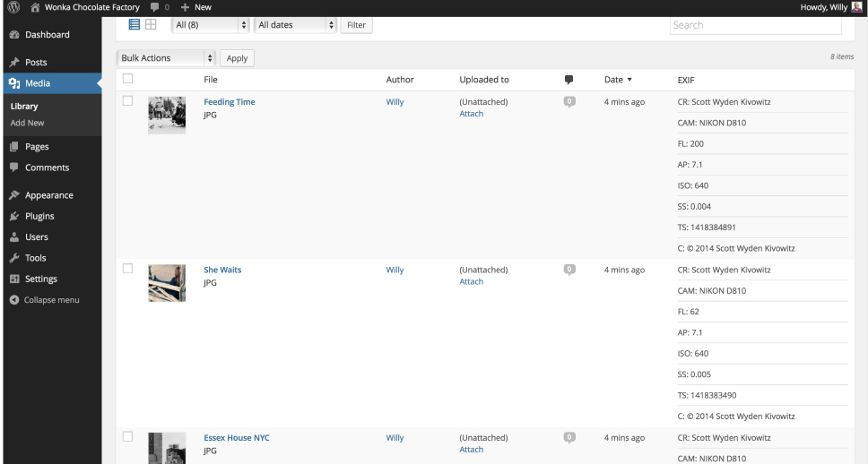Click Willy's avatar in the admin bar
This screenshot has width=868, height=464.
[856, 7]
